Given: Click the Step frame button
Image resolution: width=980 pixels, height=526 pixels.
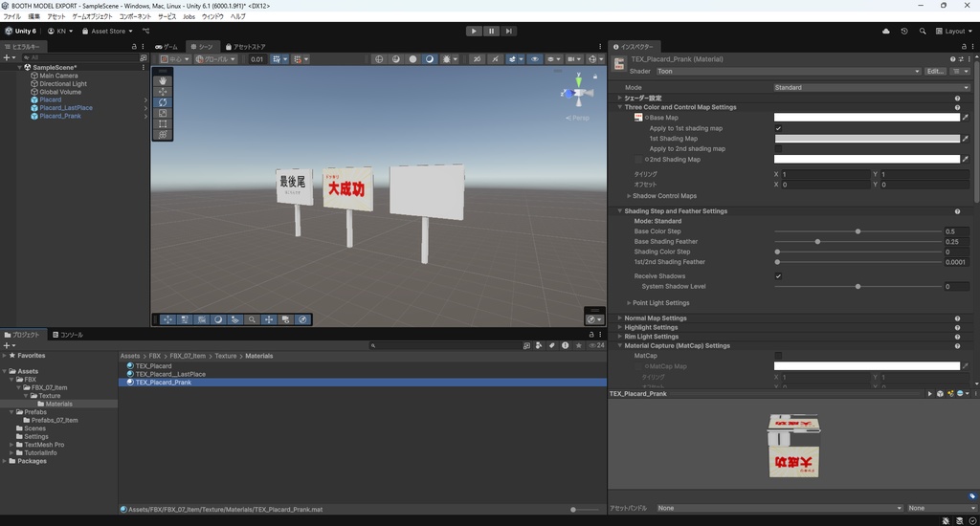Looking at the screenshot, I should [x=509, y=31].
